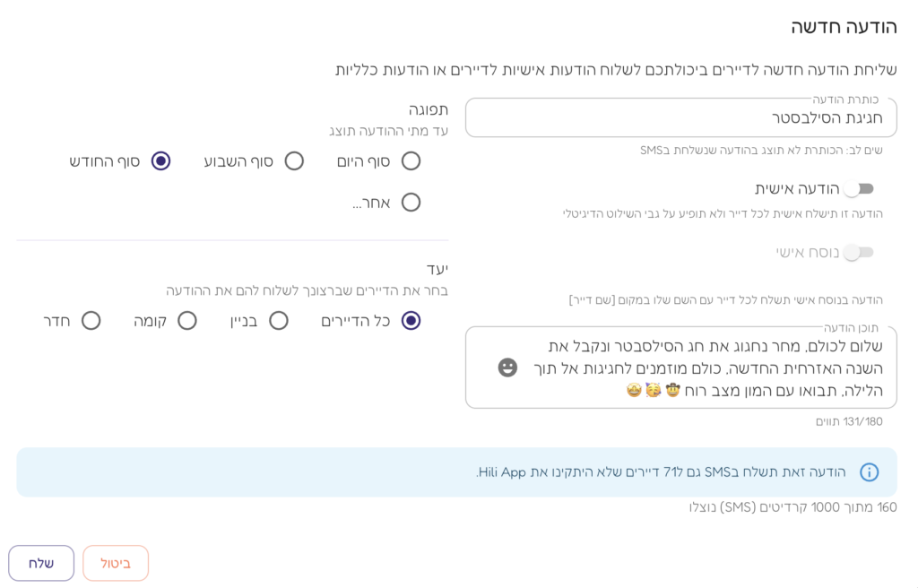Click the אחר... option label
918x588 pixels.
pyautogui.click(x=371, y=203)
